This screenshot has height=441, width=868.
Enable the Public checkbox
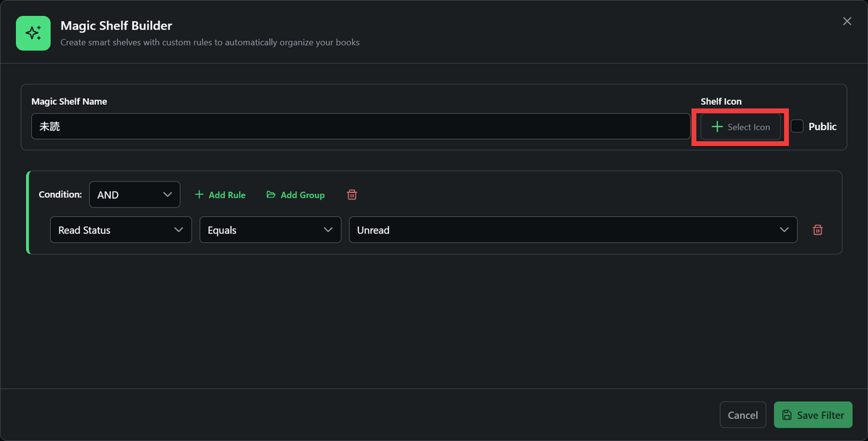pos(797,127)
